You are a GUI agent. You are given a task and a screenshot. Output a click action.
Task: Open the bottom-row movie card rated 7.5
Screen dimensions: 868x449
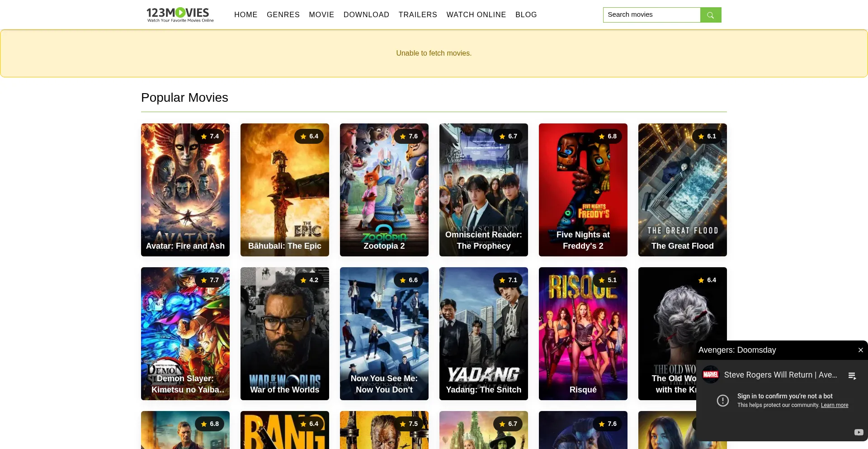click(x=384, y=430)
